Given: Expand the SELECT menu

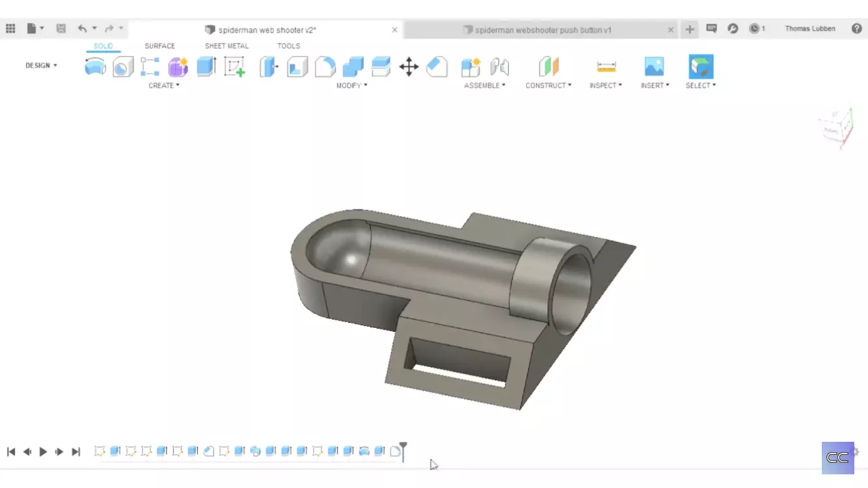Looking at the screenshot, I should [x=701, y=85].
